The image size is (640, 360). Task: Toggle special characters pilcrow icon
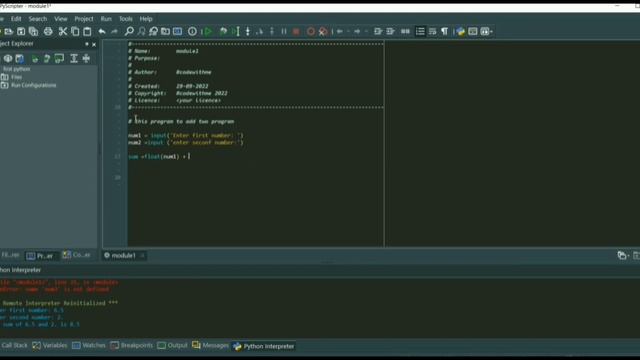click(x=444, y=31)
